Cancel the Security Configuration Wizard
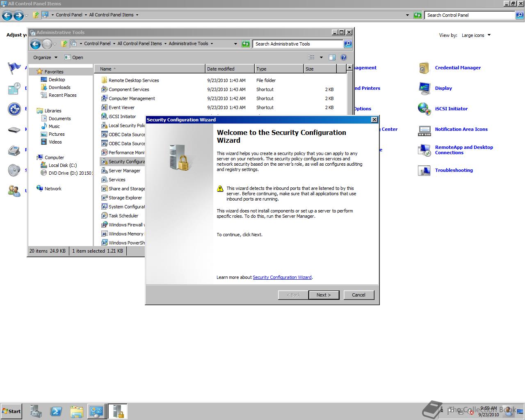The height and width of the screenshot is (420, 525). [x=358, y=295]
